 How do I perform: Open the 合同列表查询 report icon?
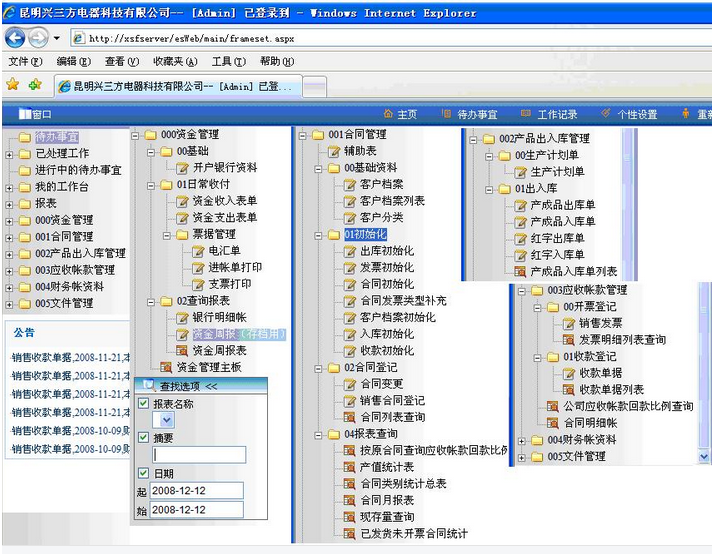coord(350,417)
